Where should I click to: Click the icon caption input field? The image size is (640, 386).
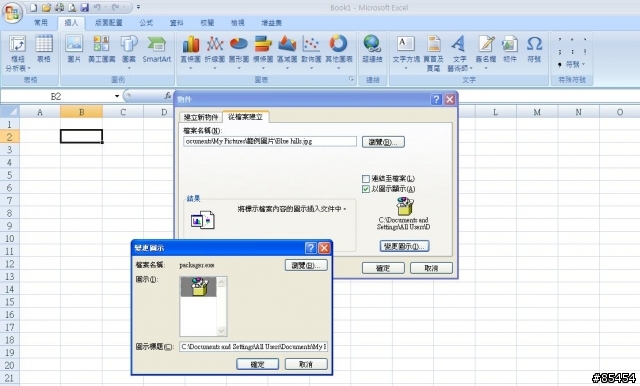point(253,347)
